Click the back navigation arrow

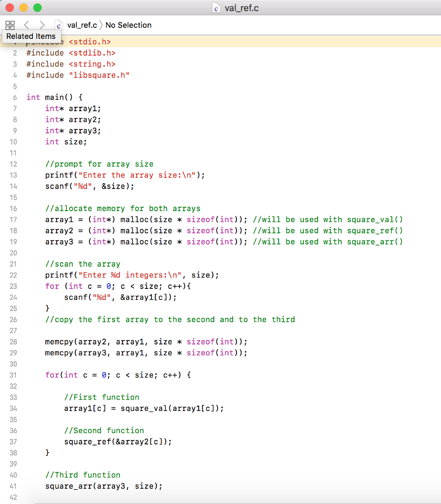click(26, 25)
